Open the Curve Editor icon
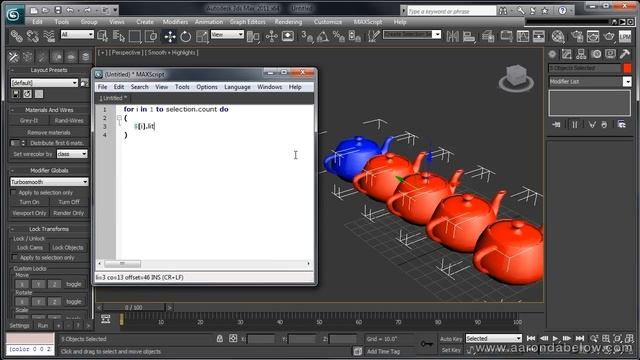The width and height of the screenshot is (640, 360). 523,36
